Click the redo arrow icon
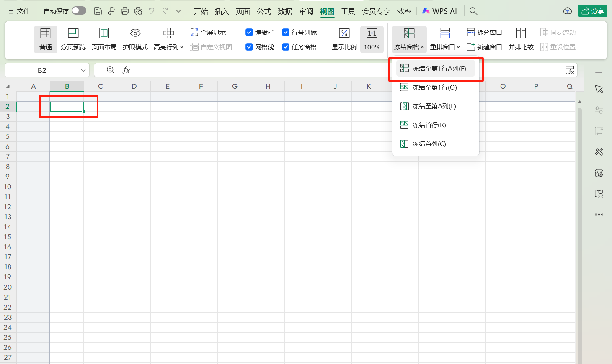The width and height of the screenshot is (612, 364). pyautogui.click(x=165, y=11)
